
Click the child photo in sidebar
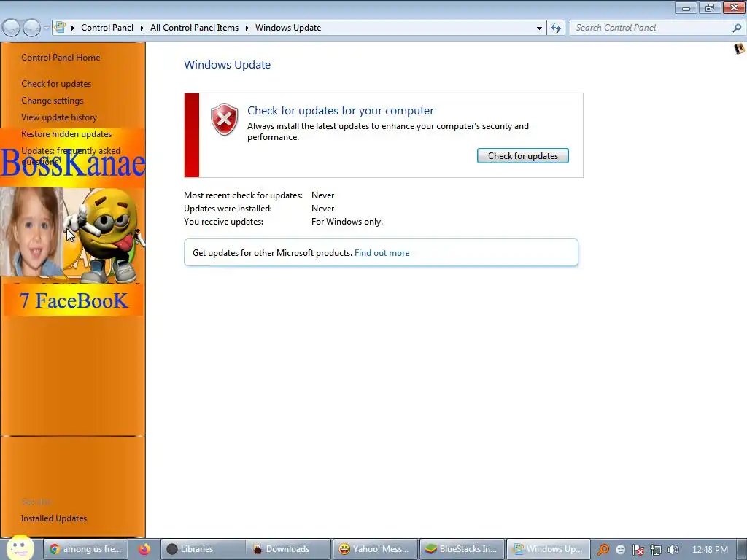click(31, 231)
